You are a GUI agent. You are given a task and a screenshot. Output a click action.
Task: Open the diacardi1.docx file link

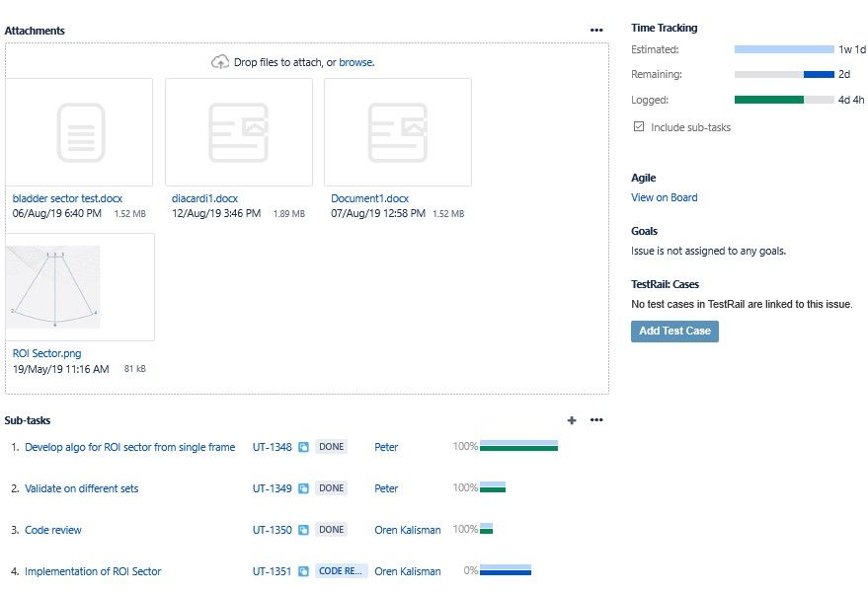204,198
